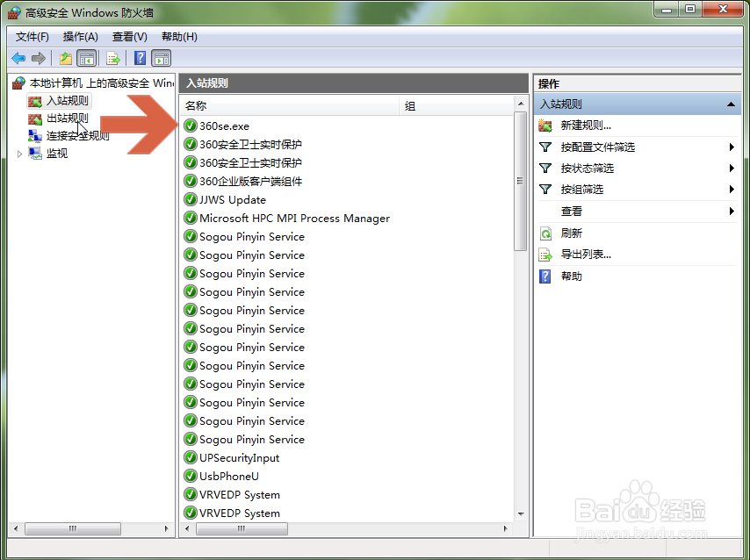Click the rules list vertical scrollbar thumb

(520, 181)
